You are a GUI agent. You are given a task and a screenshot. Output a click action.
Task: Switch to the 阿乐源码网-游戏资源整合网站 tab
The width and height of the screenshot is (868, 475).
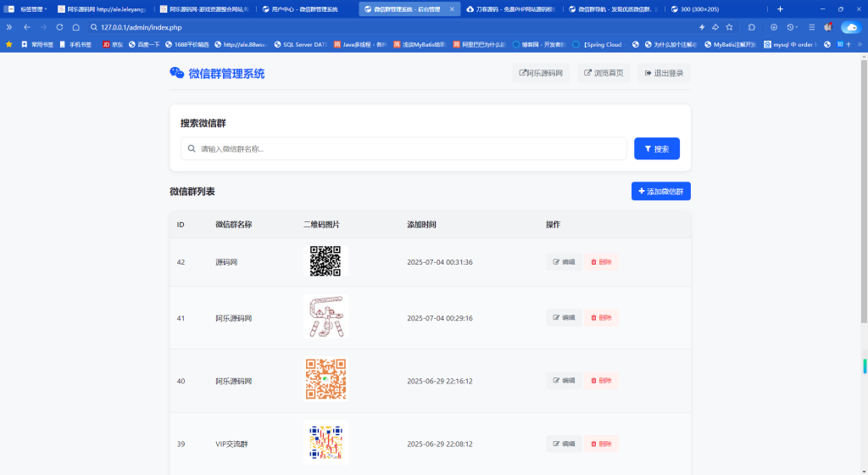tap(204, 8)
